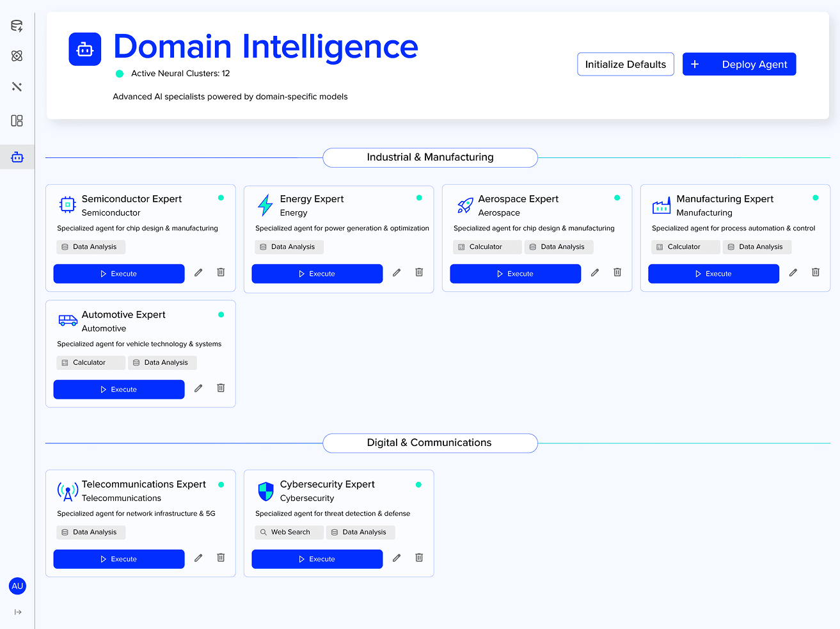The height and width of the screenshot is (629, 840).
Task: Select the Industrial & Manufacturing section header
Action: coord(430,157)
